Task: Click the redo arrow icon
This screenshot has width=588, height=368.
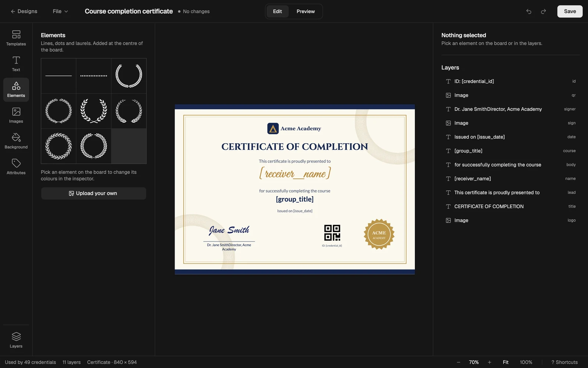Action: point(544,11)
